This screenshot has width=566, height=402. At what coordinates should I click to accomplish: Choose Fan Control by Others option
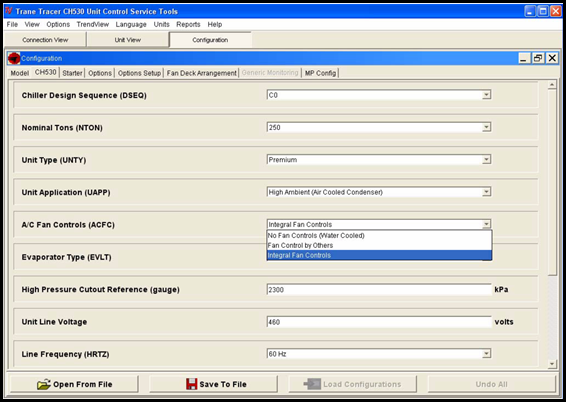pyautogui.click(x=379, y=245)
